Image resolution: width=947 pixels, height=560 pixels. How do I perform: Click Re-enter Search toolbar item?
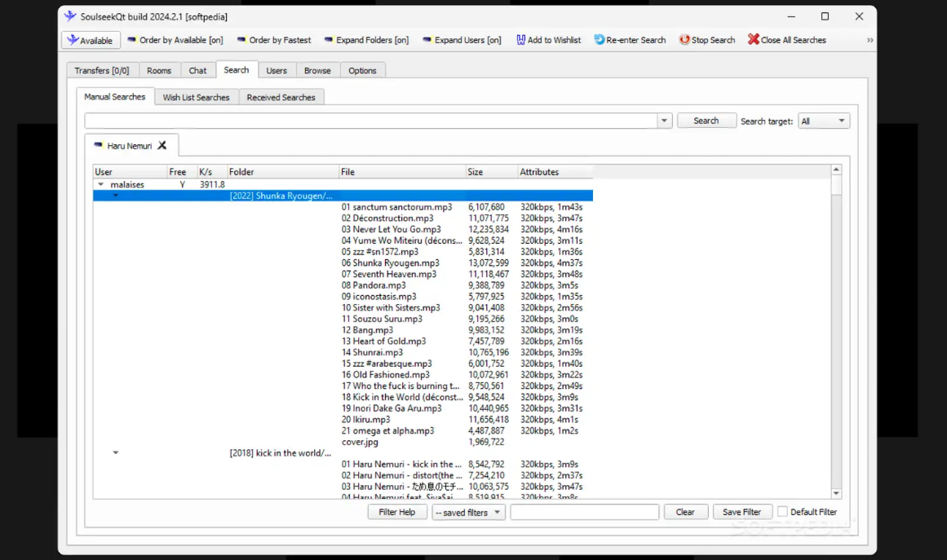pyautogui.click(x=630, y=40)
